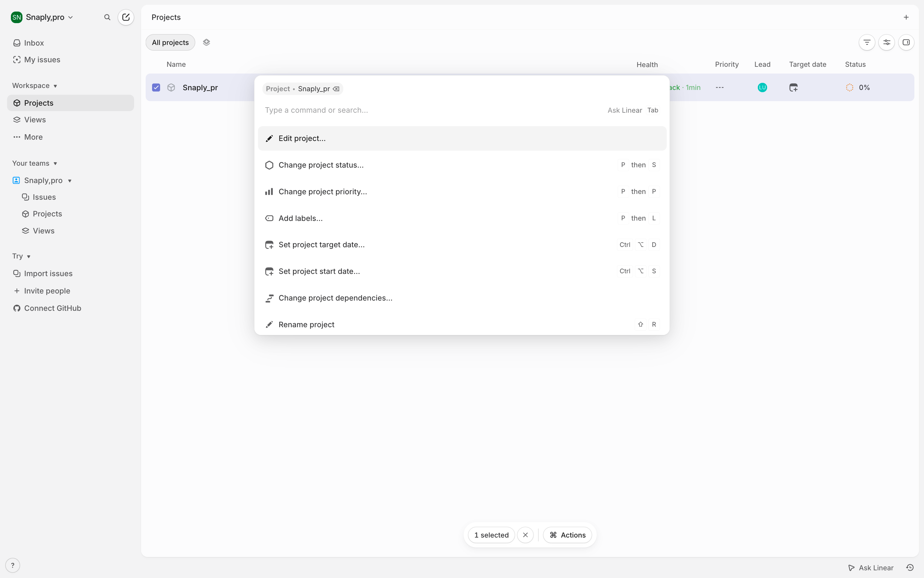Click the SN workspace avatar
Screen dimensions: 924x578
click(x=16, y=17)
